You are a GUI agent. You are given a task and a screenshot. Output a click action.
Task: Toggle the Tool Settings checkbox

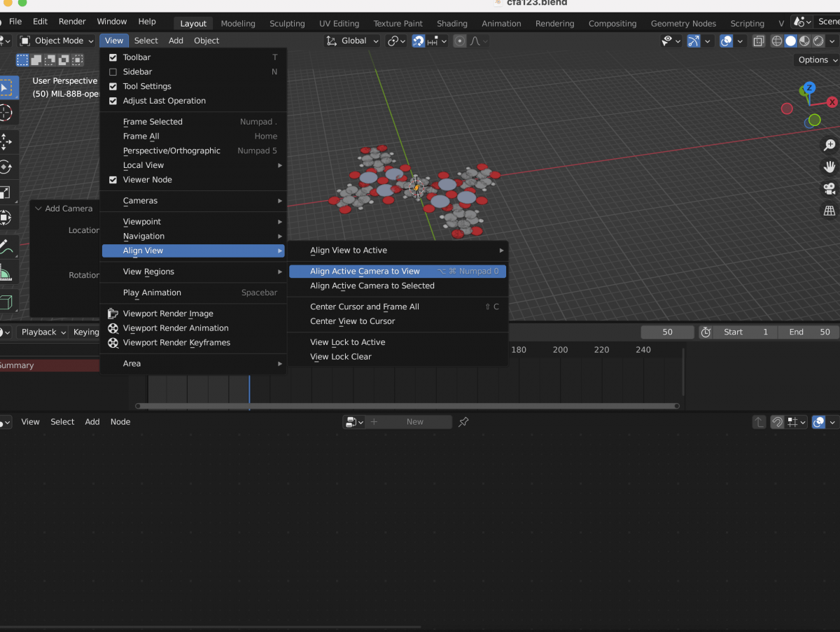pyautogui.click(x=113, y=87)
